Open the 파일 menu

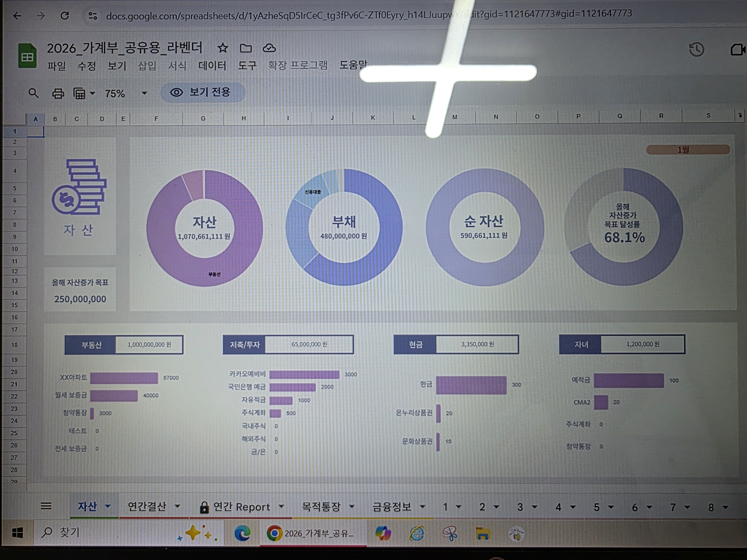[x=56, y=66]
